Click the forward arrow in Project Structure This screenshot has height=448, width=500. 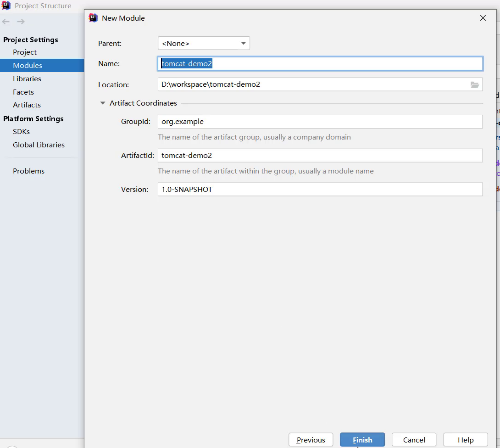click(x=21, y=22)
